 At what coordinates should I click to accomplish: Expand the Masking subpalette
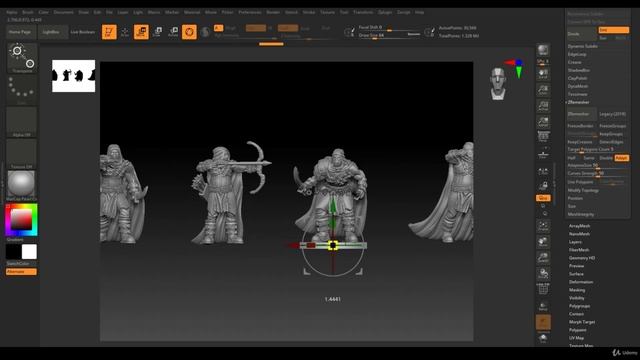pyautogui.click(x=577, y=290)
